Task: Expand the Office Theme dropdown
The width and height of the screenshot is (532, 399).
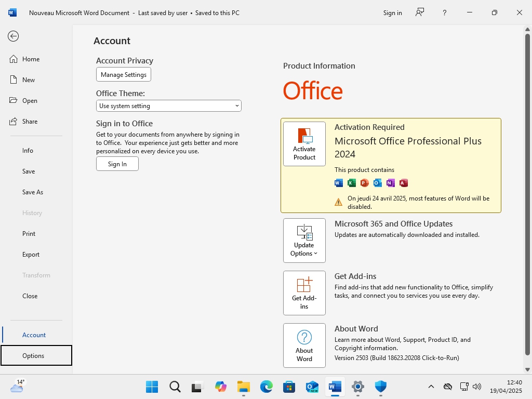Action: pyautogui.click(x=169, y=106)
